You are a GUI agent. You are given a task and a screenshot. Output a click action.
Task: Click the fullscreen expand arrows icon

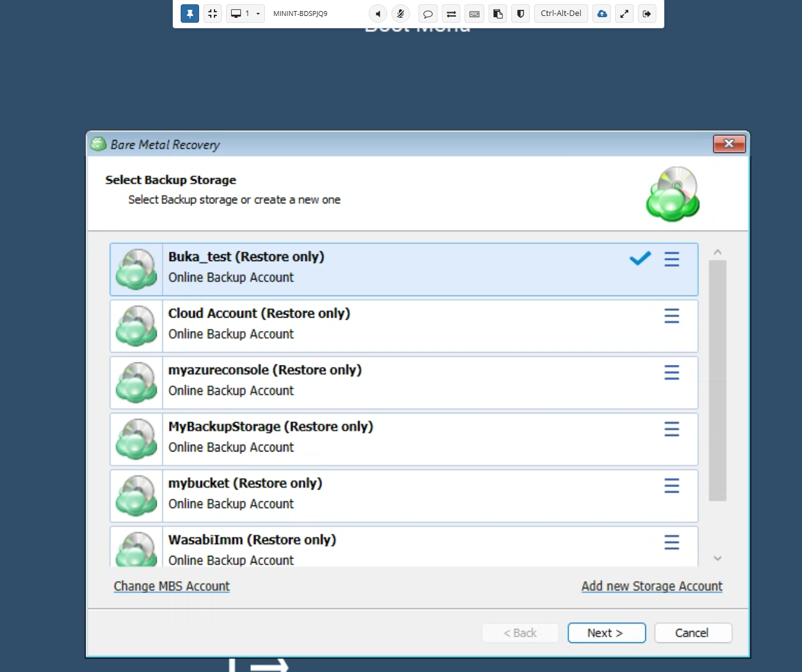coord(624,14)
